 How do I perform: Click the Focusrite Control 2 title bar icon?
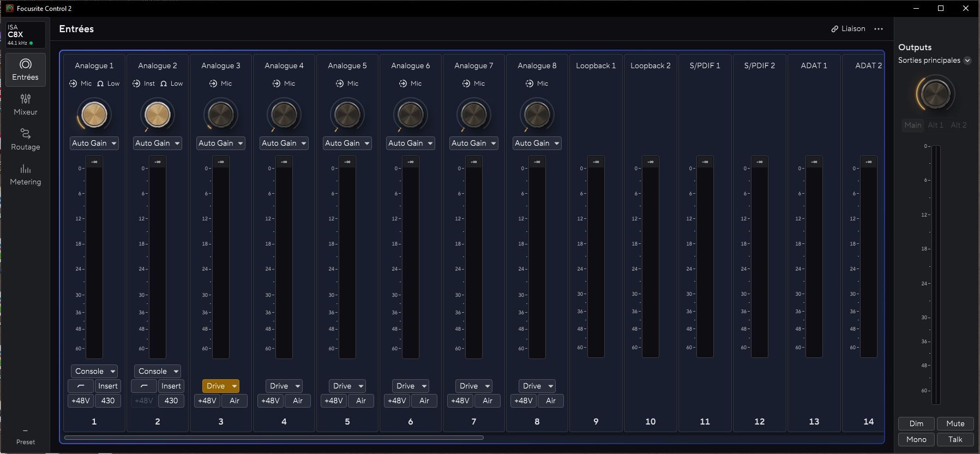pyautogui.click(x=9, y=8)
